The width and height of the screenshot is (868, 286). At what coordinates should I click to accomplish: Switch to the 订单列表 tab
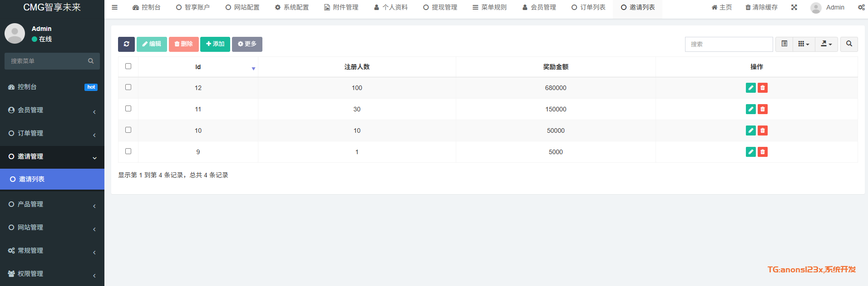point(588,7)
